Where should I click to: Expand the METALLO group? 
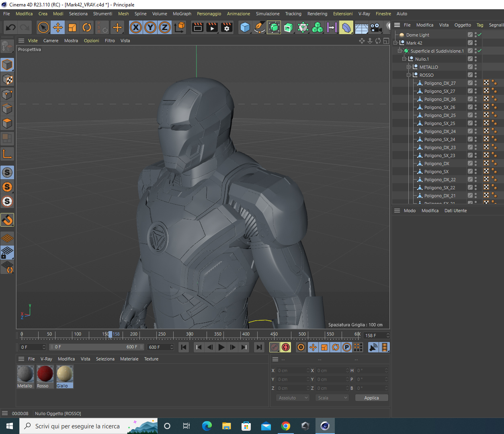pos(409,67)
